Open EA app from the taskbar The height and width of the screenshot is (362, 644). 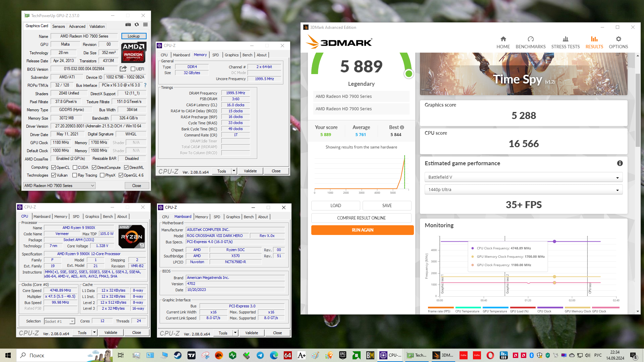tap(219, 355)
